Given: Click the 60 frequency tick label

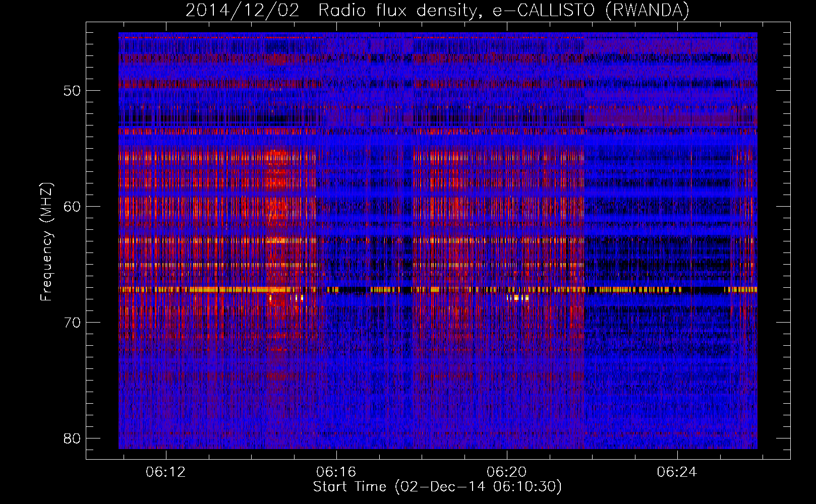Looking at the screenshot, I should pyautogui.click(x=72, y=207).
